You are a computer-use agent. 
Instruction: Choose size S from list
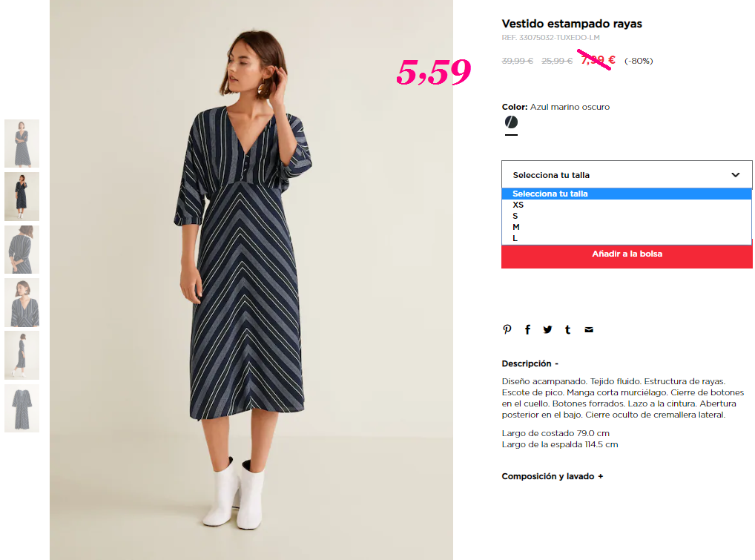click(627, 216)
